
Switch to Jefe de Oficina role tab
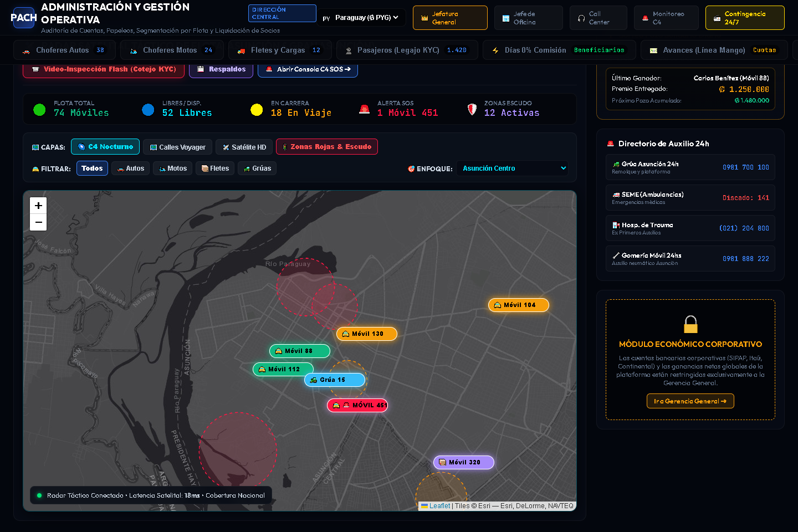tap(529, 18)
